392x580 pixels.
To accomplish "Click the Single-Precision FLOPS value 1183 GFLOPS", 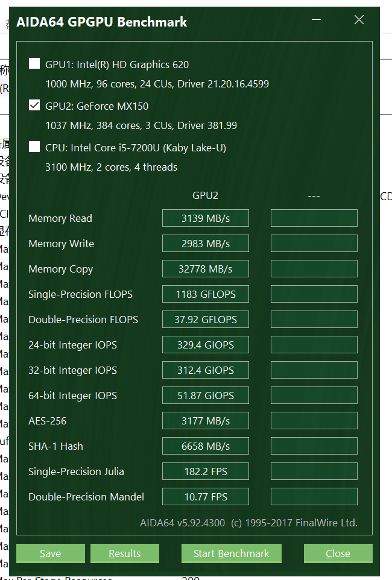I will click(206, 294).
